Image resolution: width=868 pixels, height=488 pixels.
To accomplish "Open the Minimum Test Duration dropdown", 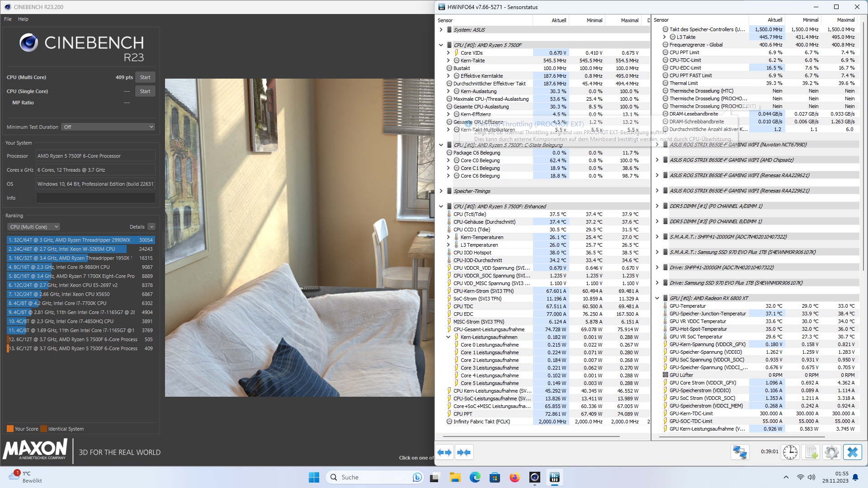I will point(108,127).
